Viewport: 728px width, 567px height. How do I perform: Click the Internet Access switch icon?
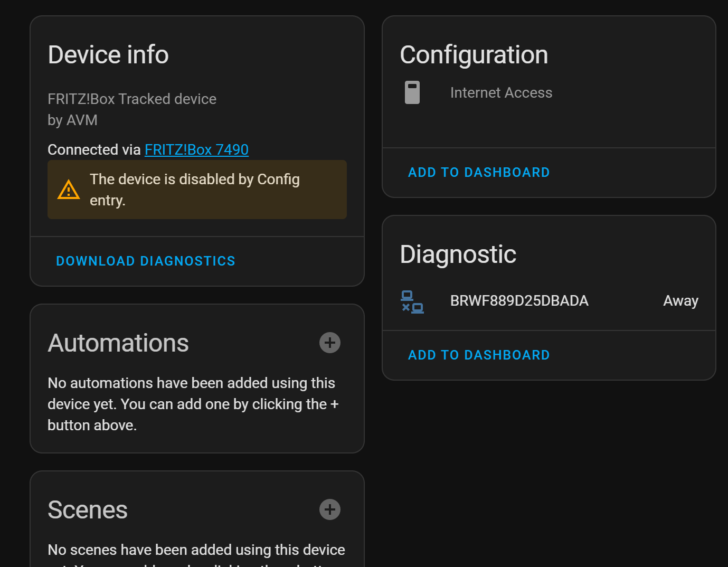(x=412, y=92)
